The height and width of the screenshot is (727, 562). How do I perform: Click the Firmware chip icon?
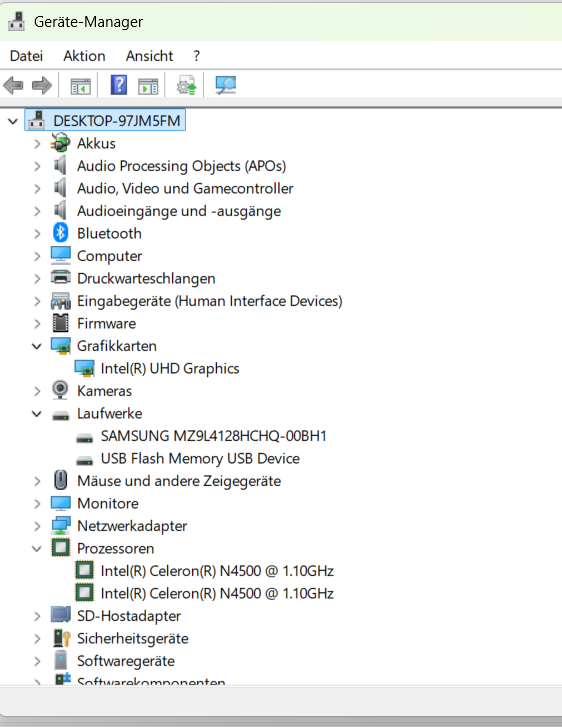(x=61, y=323)
